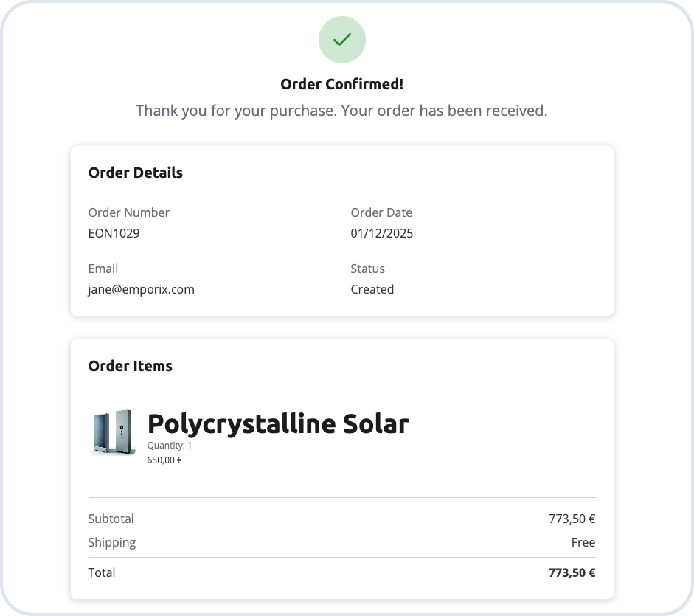
Task: Click the Status label
Action: coord(367,269)
